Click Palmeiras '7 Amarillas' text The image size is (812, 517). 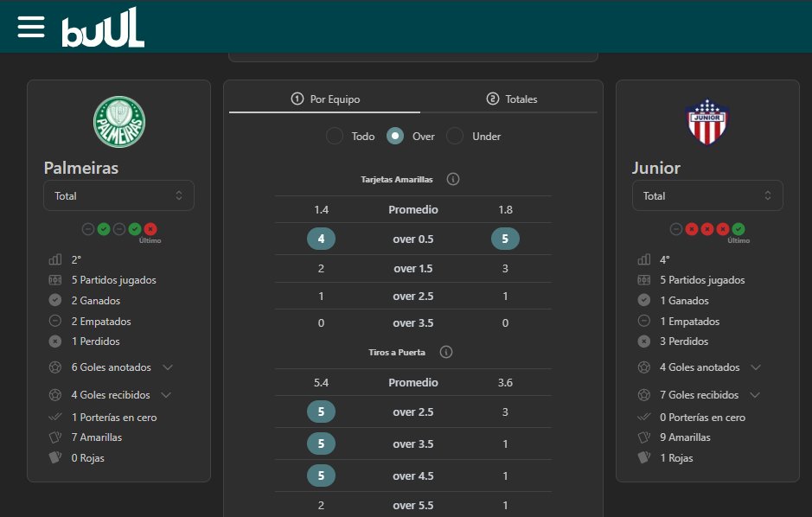click(97, 437)
